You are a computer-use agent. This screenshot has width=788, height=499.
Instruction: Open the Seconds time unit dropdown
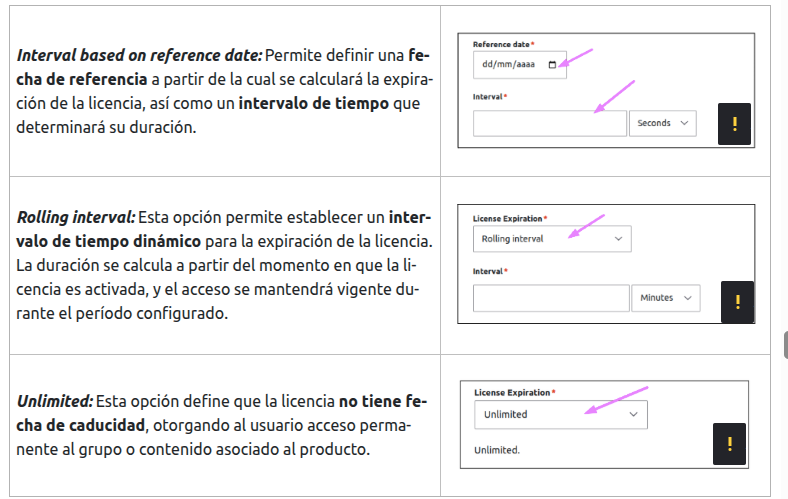pyautogui.click(x=662, y=123)
